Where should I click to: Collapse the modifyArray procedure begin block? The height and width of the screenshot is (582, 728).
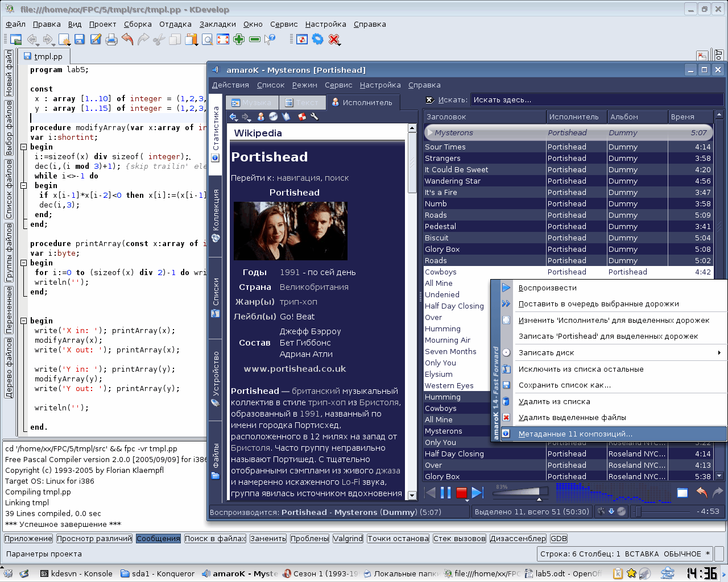click(24, 147)
